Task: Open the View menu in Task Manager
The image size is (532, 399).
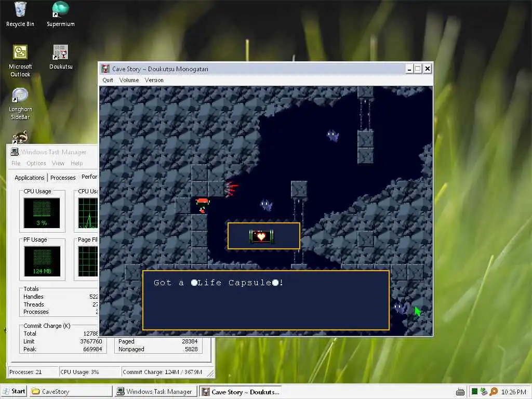Action: click(x=58, y=163)
